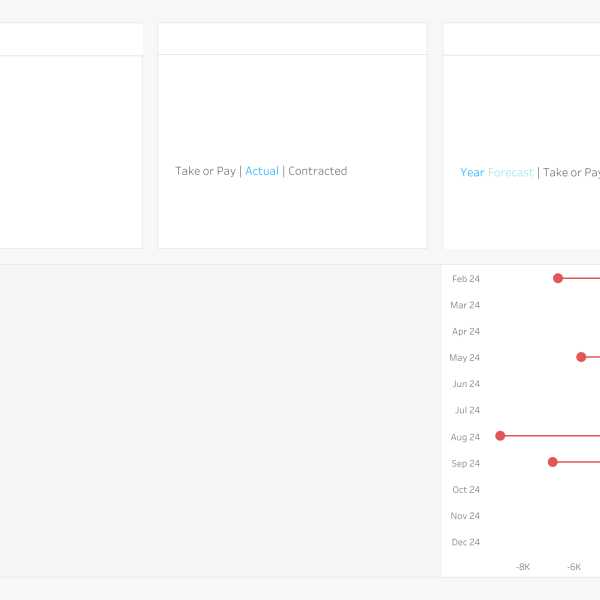Click the -6K axis label
The height and width of the screenshot is (600, 600).
[x=574, y=567]
